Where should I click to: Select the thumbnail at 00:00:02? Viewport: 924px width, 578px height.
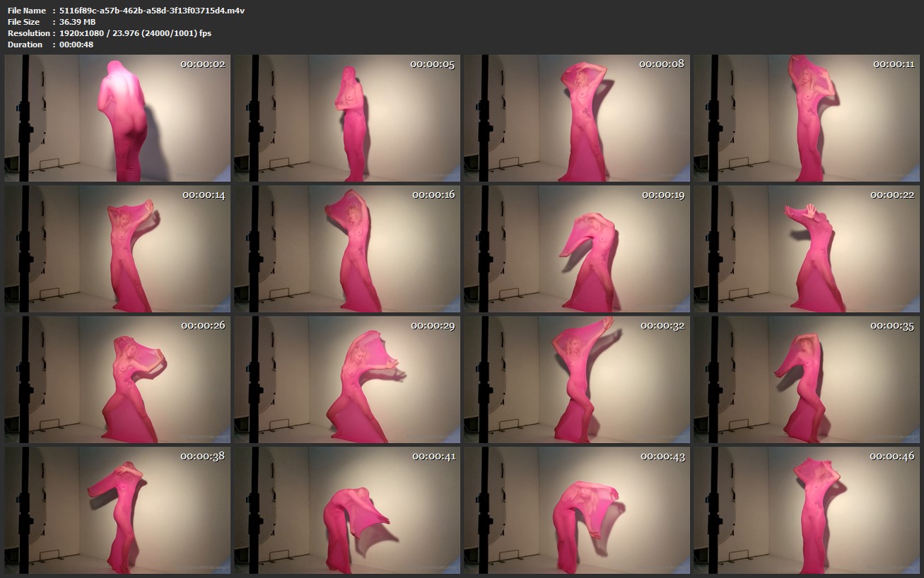117,118
